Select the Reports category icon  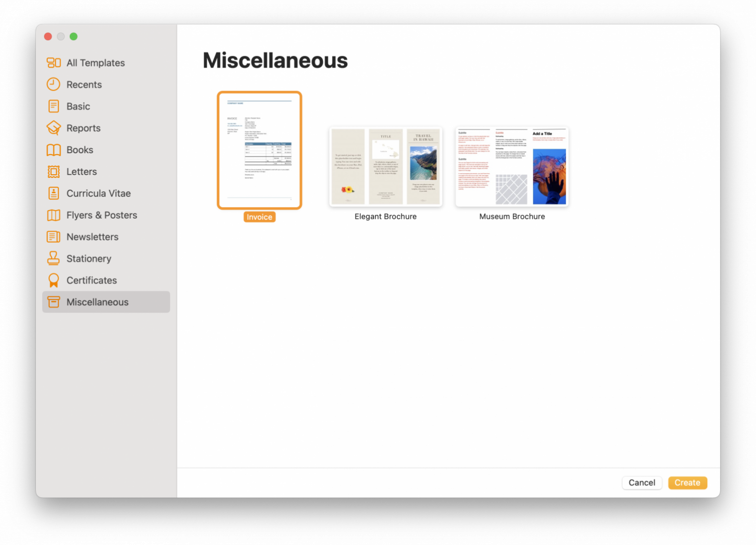coord(53,128)
